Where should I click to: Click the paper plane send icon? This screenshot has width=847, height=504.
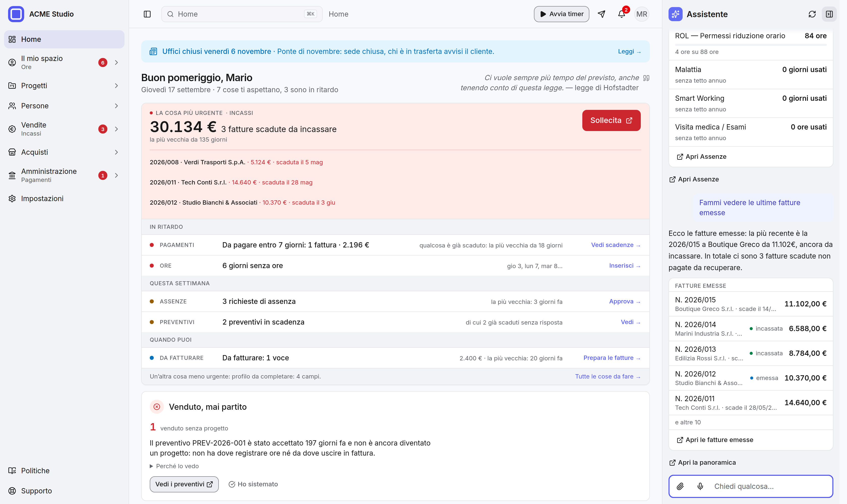[601, 14]
